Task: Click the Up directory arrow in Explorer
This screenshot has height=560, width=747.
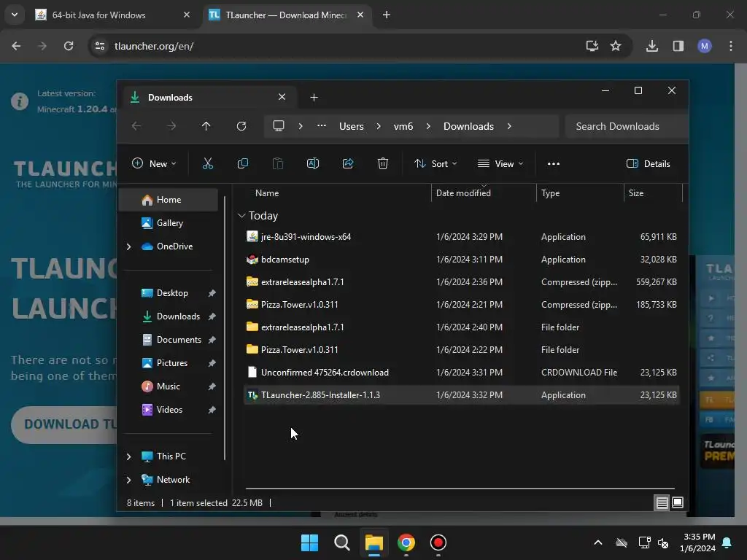Action: click(206, 126)
